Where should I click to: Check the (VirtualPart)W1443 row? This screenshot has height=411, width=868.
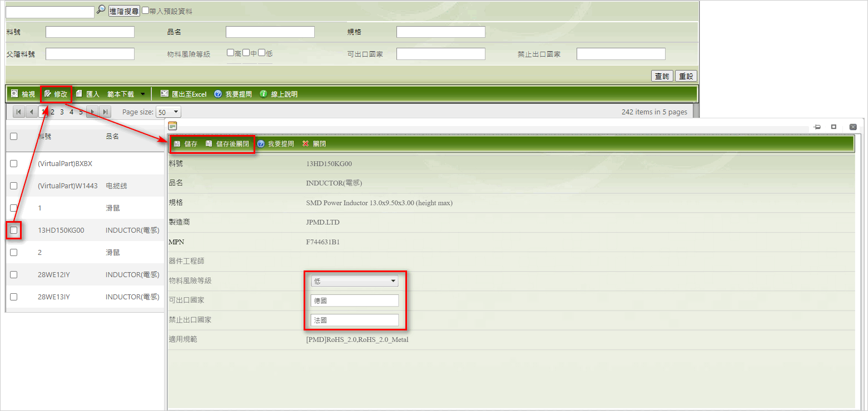coord(14,186)
